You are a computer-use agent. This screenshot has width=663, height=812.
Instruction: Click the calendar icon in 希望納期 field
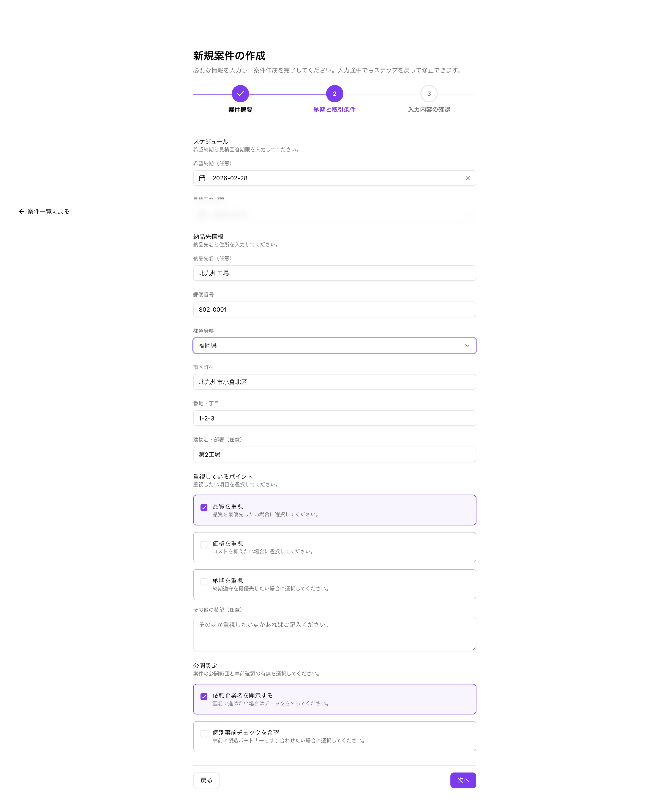(x=202, y=178)
